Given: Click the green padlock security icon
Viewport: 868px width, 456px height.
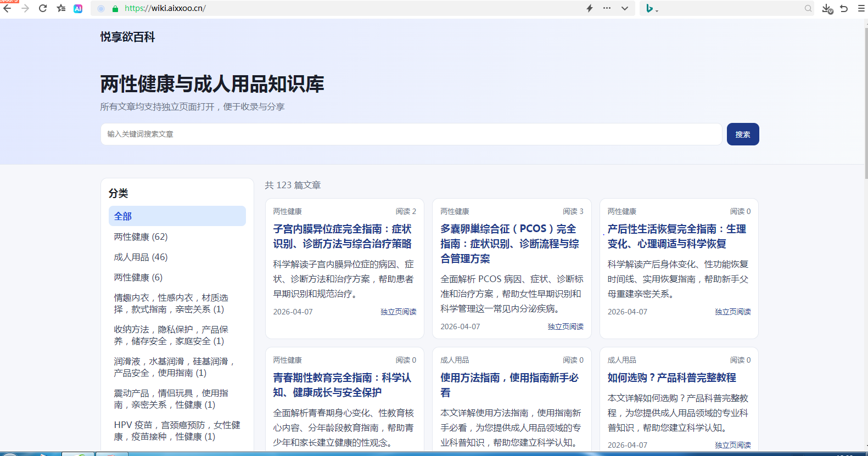Looking at the screenshot, I should point(115,8).
